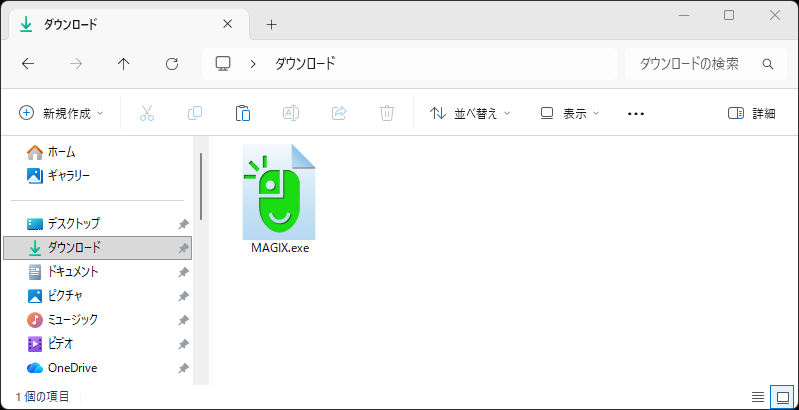Navigate back with the left arrow
Screen dimensions: 799x410
pos(28,64)
